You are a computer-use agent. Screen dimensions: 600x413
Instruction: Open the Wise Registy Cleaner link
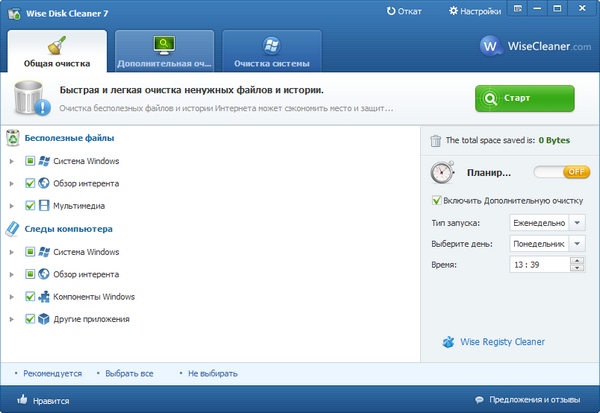pos(502,342)
